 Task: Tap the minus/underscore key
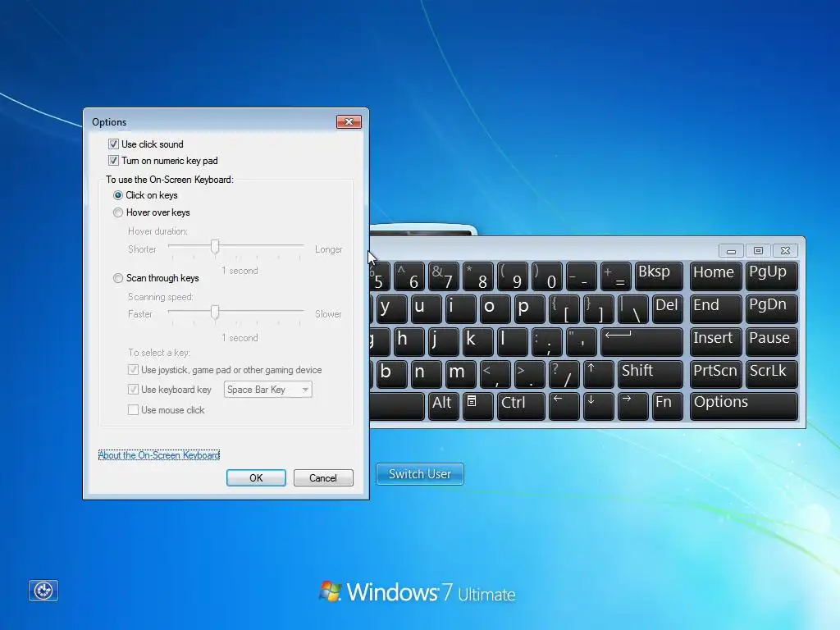582,276
